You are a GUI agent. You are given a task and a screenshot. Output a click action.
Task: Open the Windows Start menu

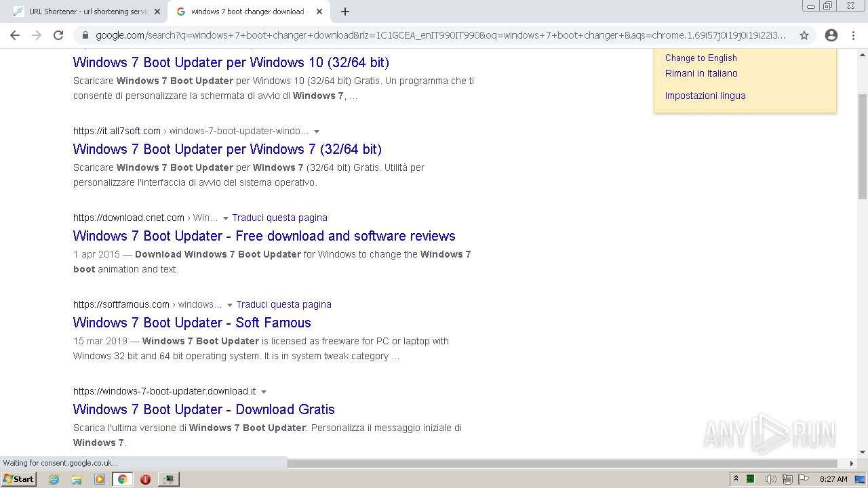(19, 479)
